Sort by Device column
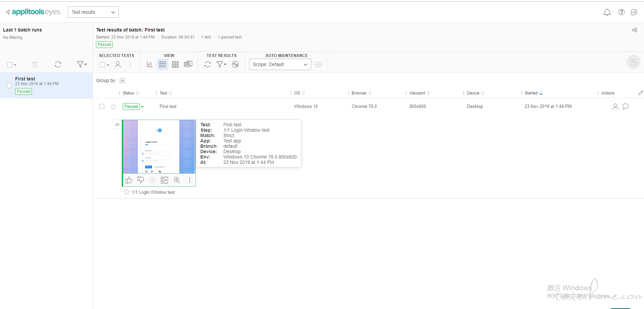 pyautogui.click(x=476, y=93)
